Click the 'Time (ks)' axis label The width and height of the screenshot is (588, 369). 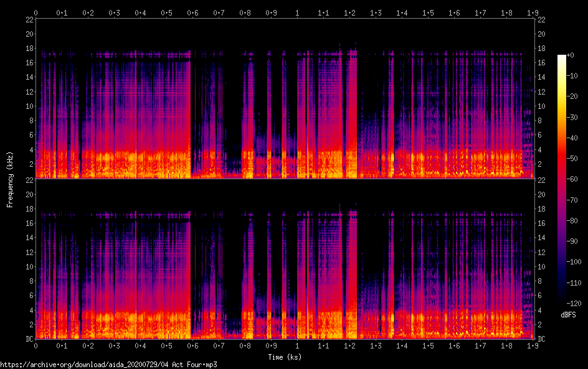(285, 357)
